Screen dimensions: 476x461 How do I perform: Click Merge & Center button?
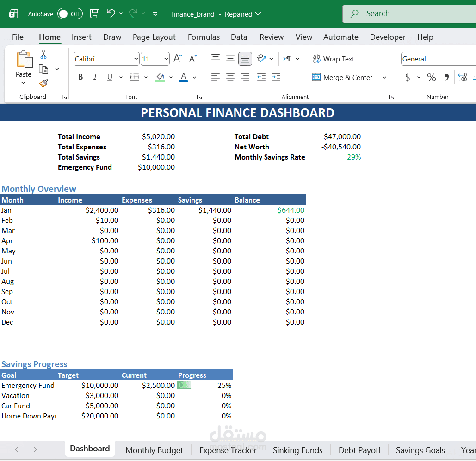coord(342,77)
